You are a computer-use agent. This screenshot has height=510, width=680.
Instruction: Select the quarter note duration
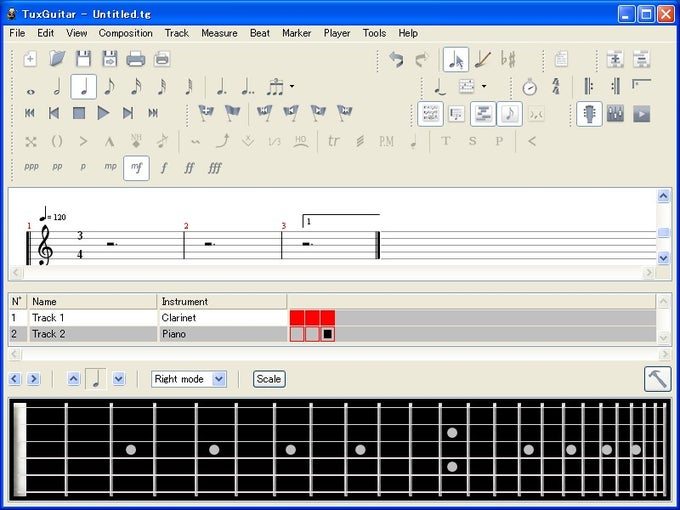(83, 87)
